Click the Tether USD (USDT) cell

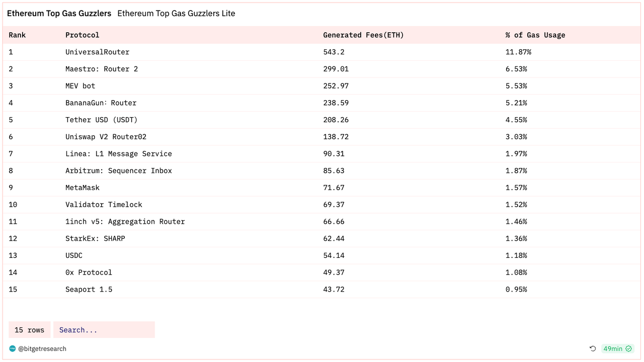click(x=101, y=120)
